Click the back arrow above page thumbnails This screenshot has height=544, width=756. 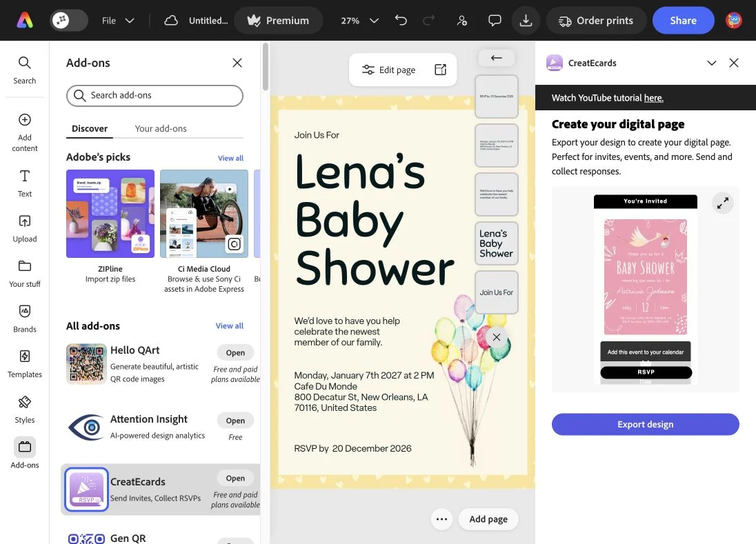[496, 58]
